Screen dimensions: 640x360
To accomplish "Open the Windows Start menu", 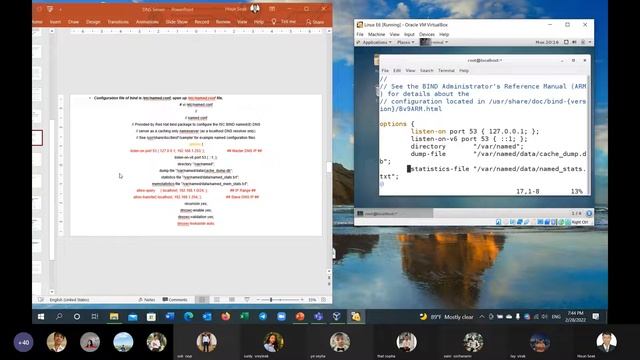I will (41, 317).
